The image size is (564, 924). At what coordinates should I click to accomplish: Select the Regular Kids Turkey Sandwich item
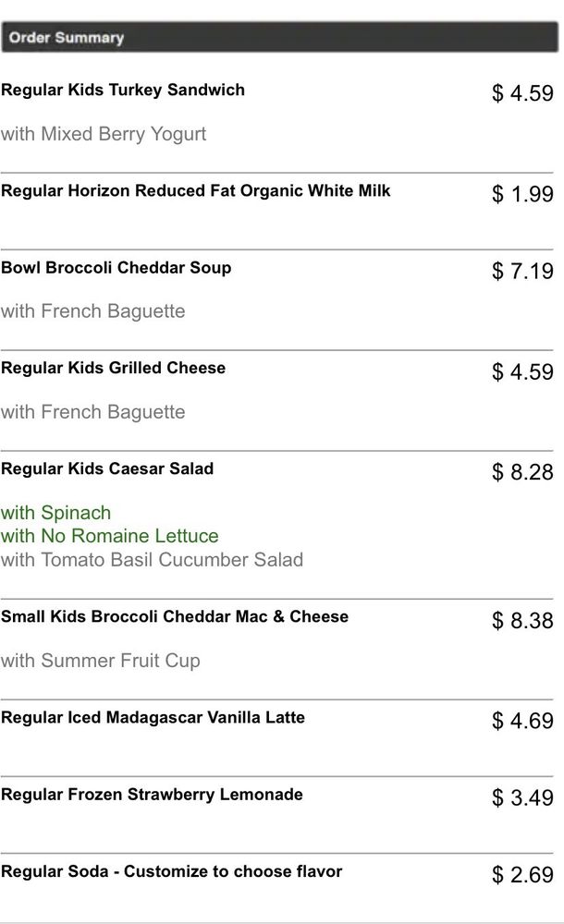[x=123, y=91]
